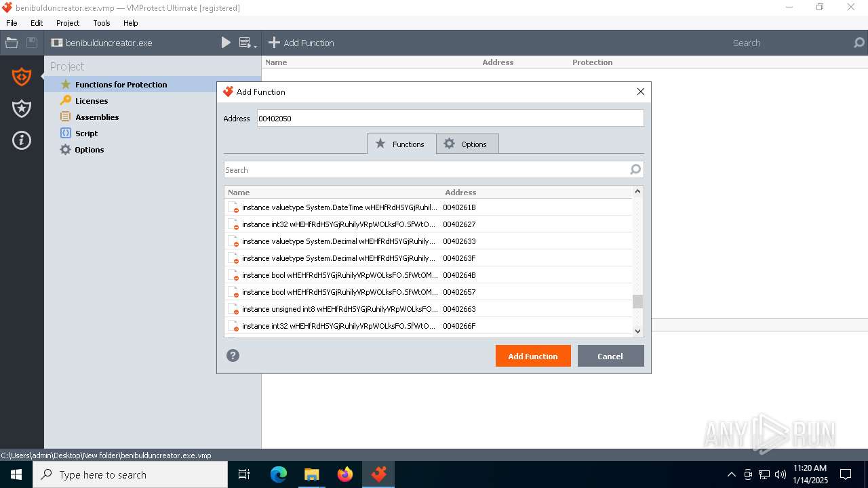
Task: Click the Protection column header in main window
Action: pos(592,62)
